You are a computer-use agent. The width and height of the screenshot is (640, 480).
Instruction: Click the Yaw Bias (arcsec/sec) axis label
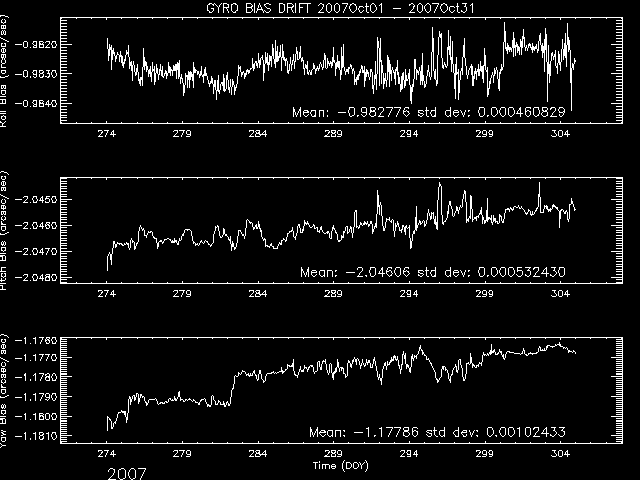[4, 391]
